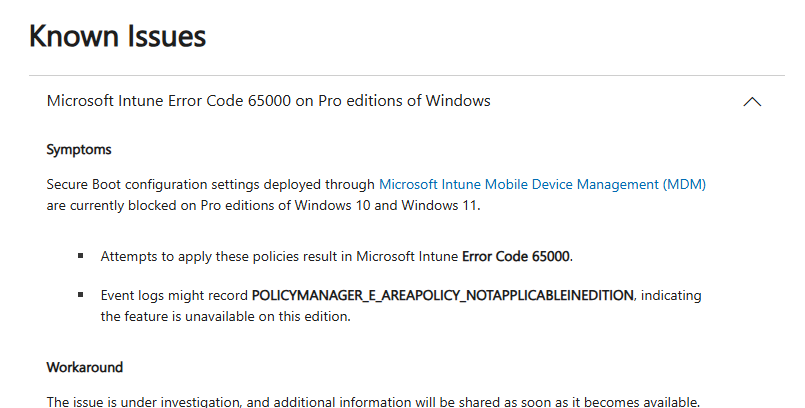Click the 'Symptoms' subheading
This screenshot has height=408, width=805.
78,150
